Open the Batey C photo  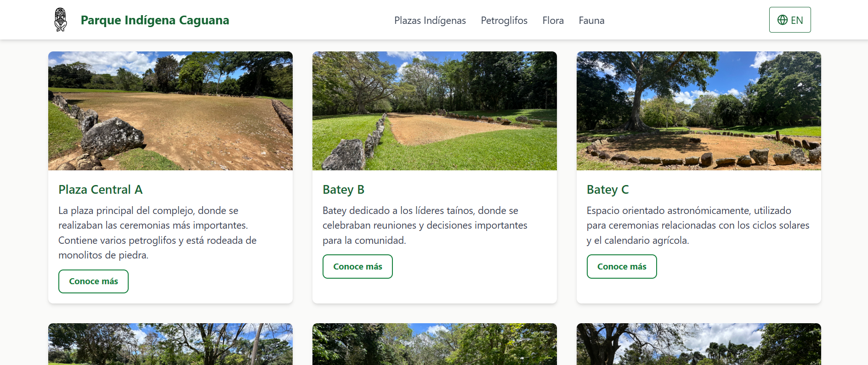click(x=698, y=111)
